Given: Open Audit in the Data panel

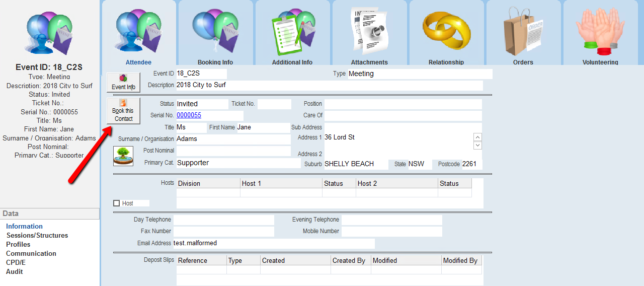Looking at the screenshot, I should pyautogui.click(x=15, y=271).
